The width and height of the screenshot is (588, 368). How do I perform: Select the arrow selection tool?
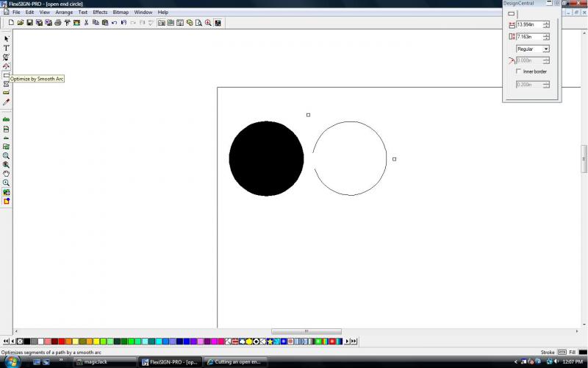tap(6, 39)
